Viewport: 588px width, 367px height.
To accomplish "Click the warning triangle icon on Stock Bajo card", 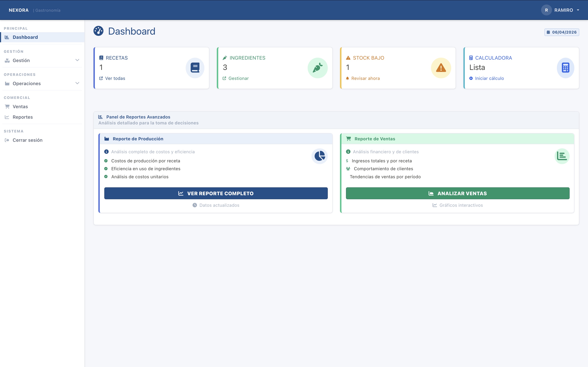I will pos(441,68).
